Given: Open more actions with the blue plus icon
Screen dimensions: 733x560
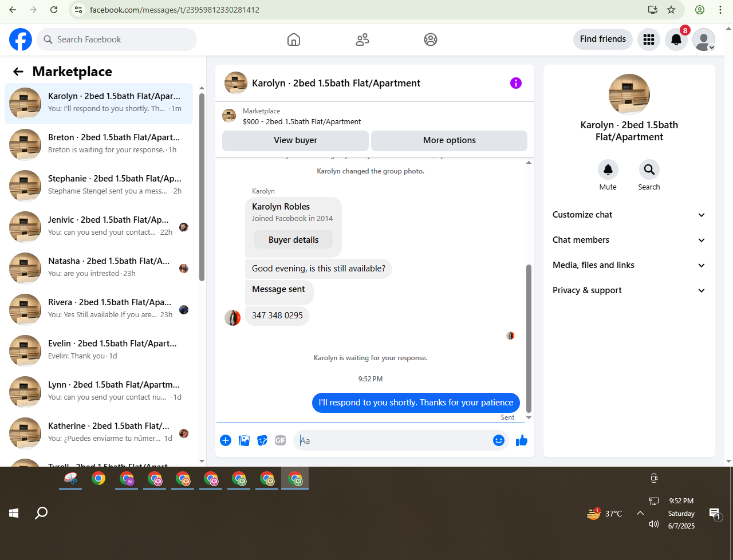Looking at the screenshot, I should 226,440.
